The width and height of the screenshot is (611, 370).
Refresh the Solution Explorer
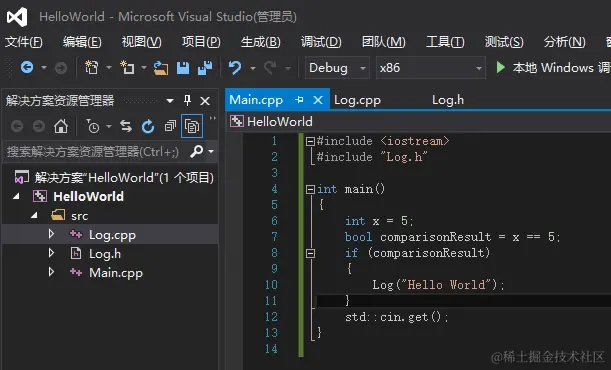click(x=148, y=126)
